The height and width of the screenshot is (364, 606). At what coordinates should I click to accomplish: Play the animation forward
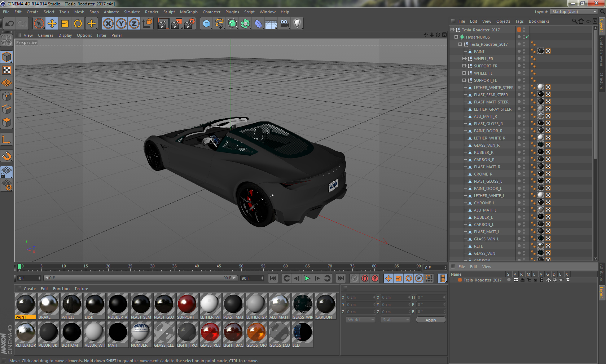(x=307, y=278)
